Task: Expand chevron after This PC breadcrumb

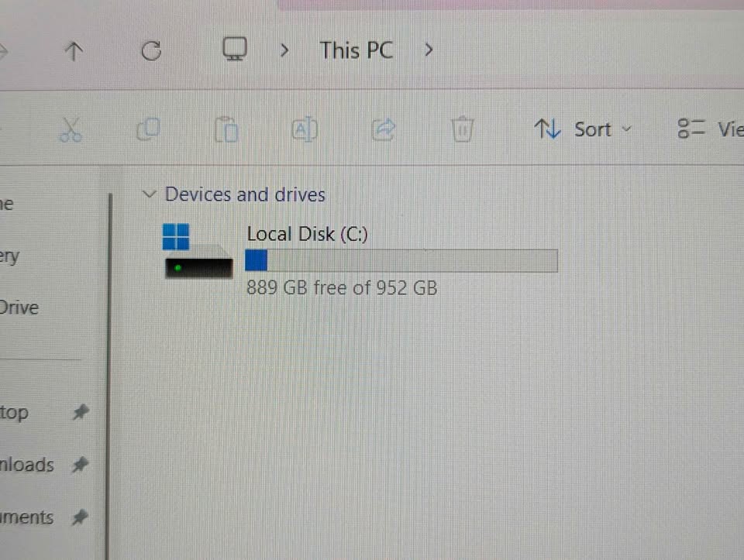Action: [429, 50]
